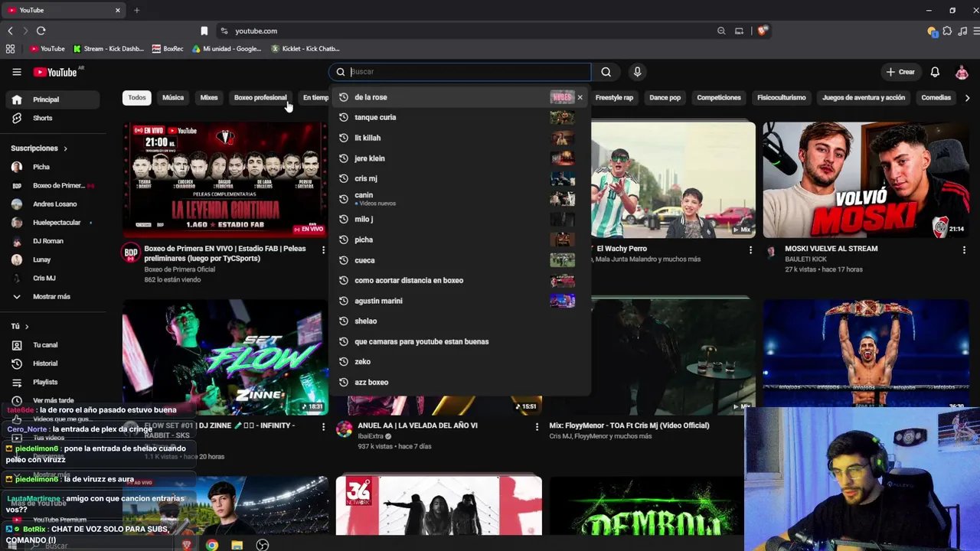The height and width of the screenshot is (551, 980).
Task: Go back one page in browser
Action: coord(10,31)
